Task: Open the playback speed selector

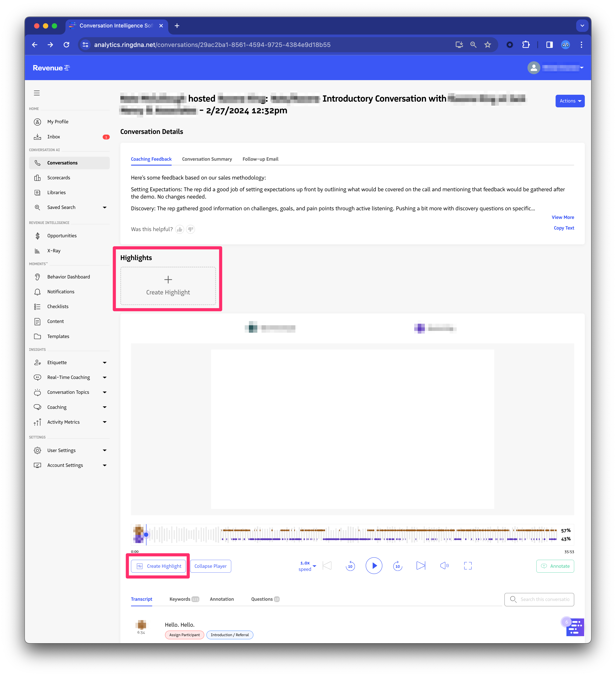Action: tap(306, 566)
